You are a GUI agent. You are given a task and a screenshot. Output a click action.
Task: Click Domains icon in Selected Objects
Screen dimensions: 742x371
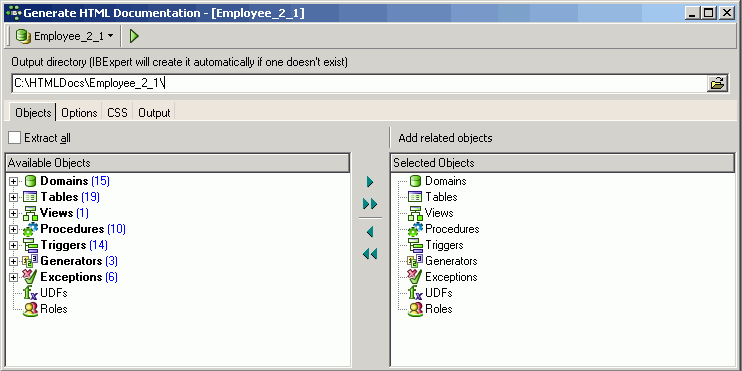(415, 181)
